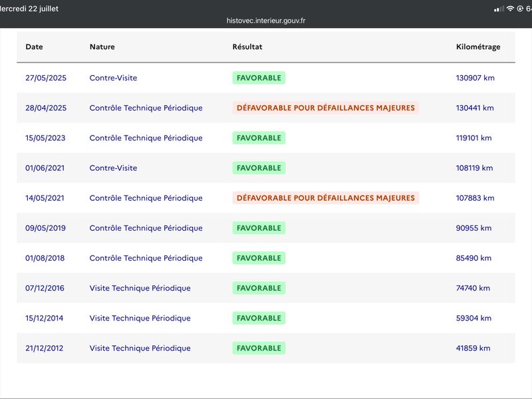532x399 pixels.
Task: Tap the histovec.interieur.gouv.fr address bar
Action: click(266, 21)
